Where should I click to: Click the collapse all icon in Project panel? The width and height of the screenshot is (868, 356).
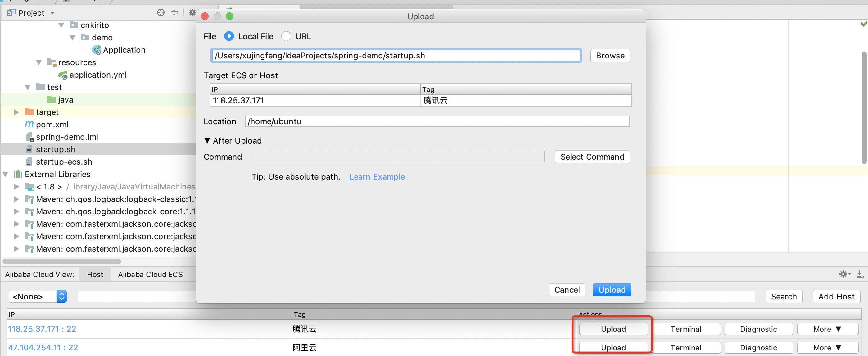(x=174, y=12)
